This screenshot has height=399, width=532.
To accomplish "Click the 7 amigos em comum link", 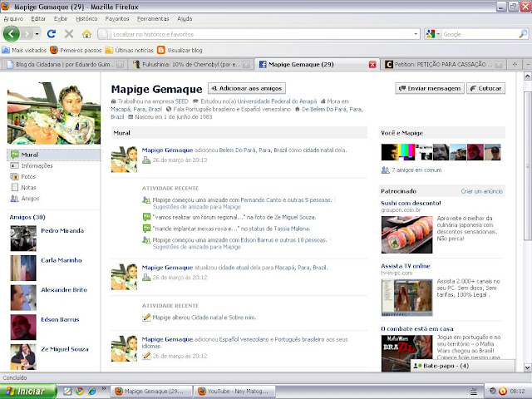I will point(416,170).
